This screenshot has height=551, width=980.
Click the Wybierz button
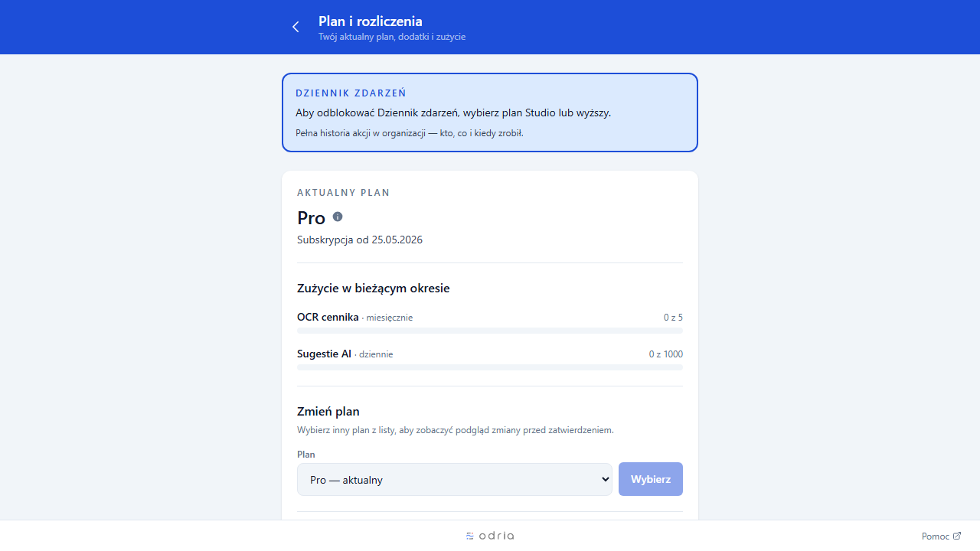651,479
